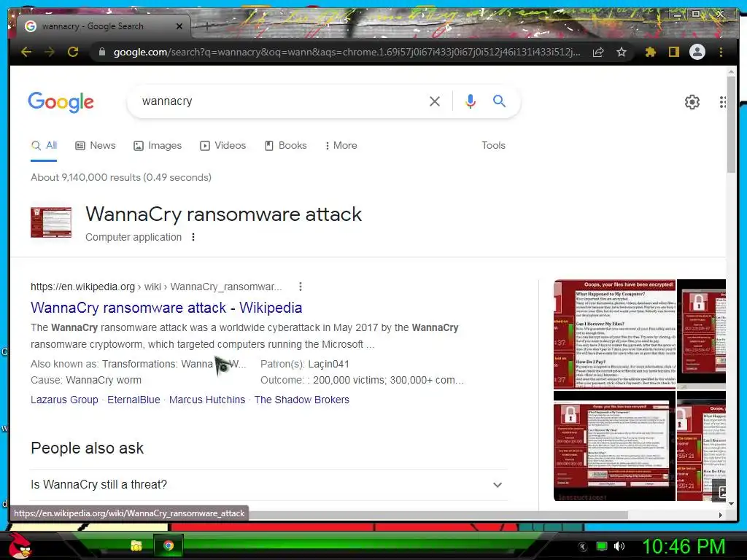Click the horizontal scrollbar at the bottom
The height and width of the screenshot is (560, 747).
(438, 515)
